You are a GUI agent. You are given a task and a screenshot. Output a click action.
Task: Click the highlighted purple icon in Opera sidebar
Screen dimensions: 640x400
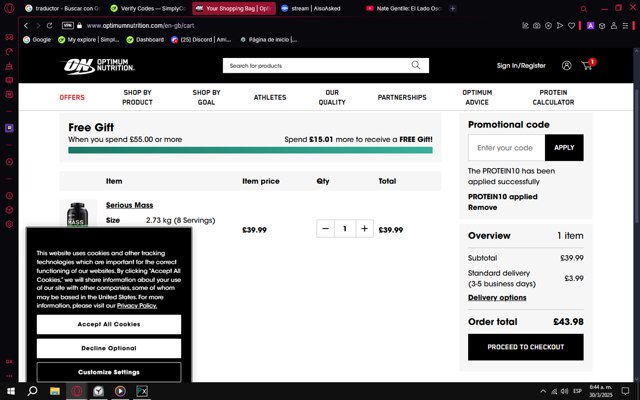point(9,128)
